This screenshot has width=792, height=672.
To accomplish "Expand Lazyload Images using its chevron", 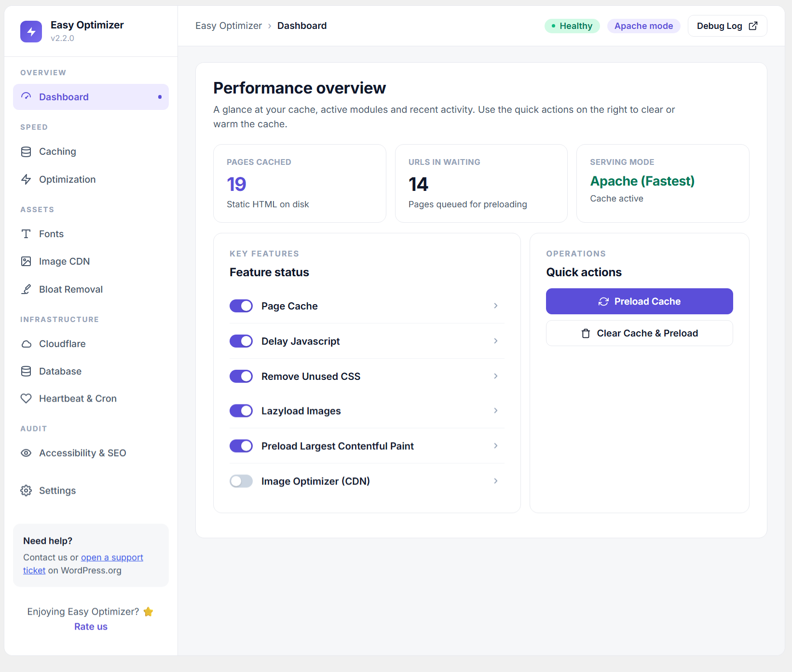I will pyautogui.click(x=495, y=411).
